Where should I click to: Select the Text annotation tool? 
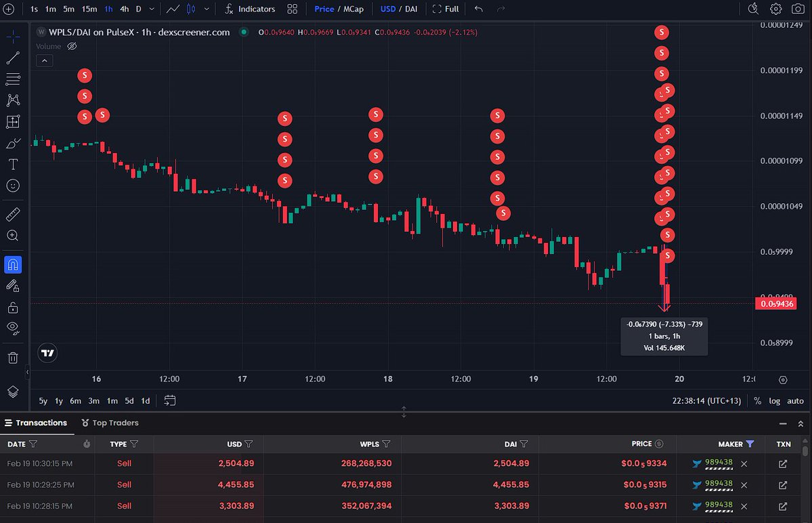13,164
